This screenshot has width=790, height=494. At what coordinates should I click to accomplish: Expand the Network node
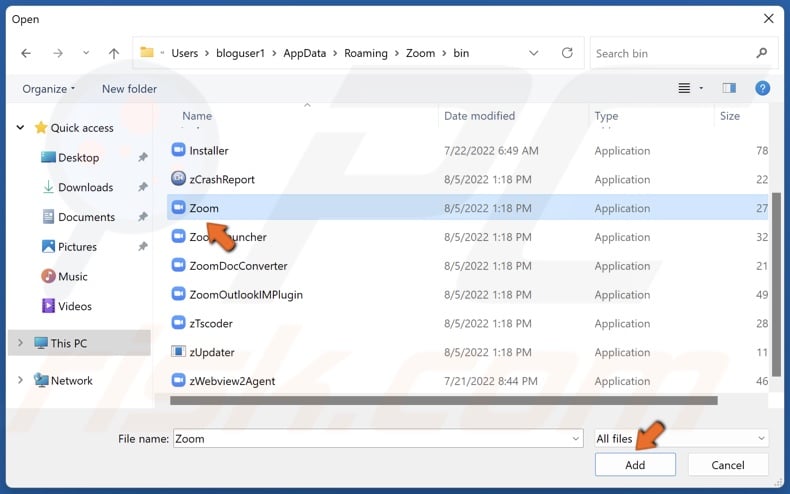(x=20, y=380)
